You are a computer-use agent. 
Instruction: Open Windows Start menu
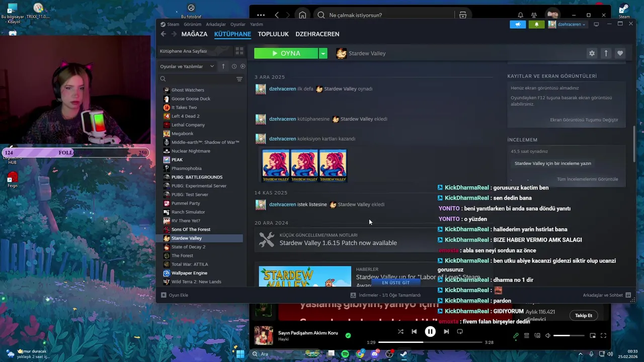pos(240,354)
